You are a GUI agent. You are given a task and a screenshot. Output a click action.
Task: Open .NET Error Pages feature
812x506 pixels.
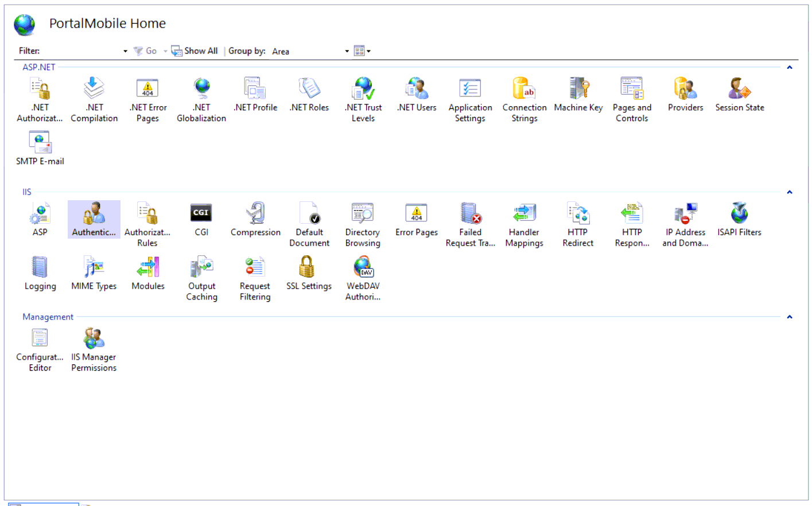[x=147, y=100]
